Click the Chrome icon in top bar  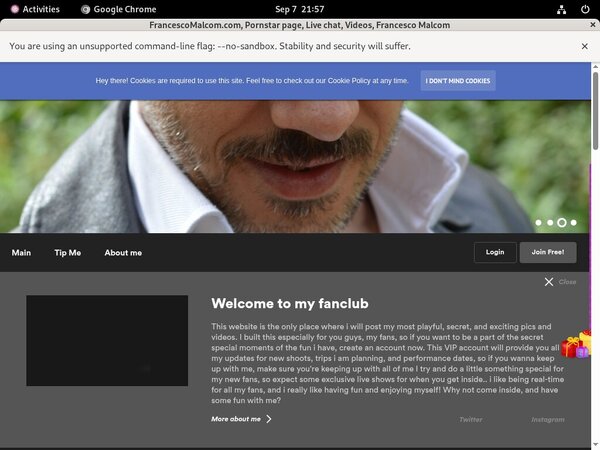pyautogui.click(x=86, y=9)
